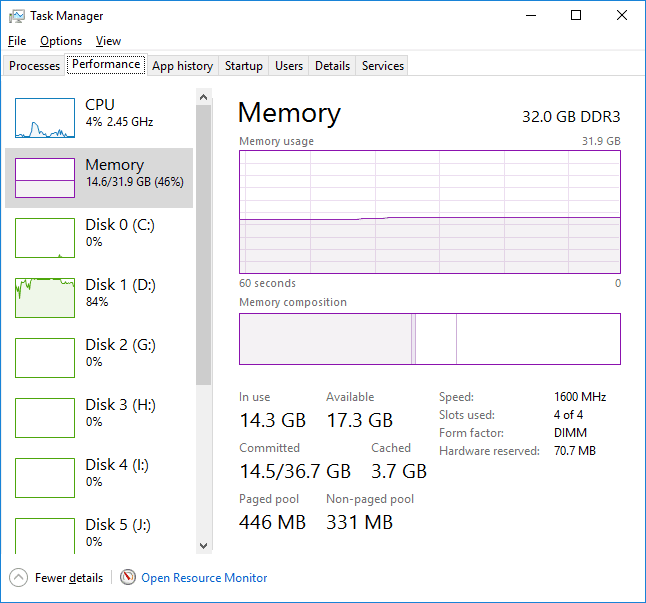Select the Disk 2 (G:) graph thumbnail
The image size is (646, 603).
point(45,358)
